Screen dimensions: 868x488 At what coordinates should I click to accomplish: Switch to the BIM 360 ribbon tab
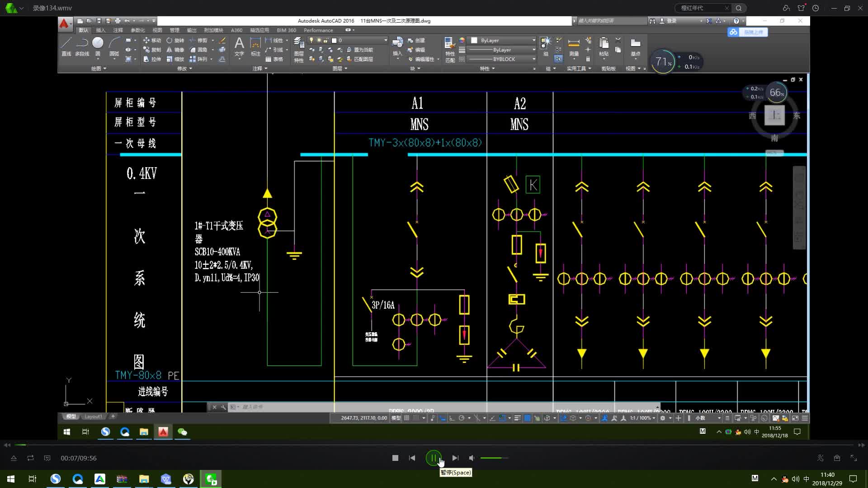[286, 30]
